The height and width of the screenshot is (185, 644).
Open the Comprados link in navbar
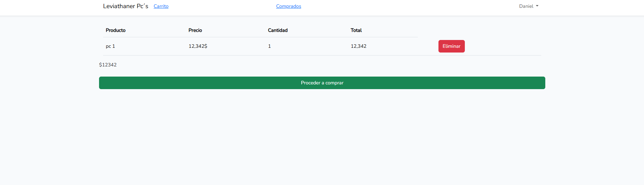[x=288, y=6]
